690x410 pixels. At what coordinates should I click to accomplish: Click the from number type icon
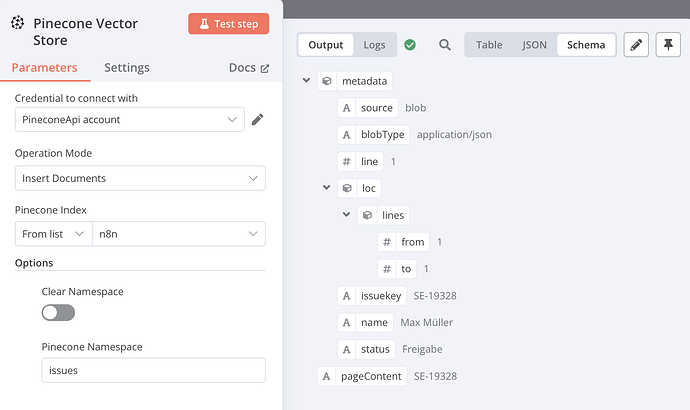[x=387, y=242]
